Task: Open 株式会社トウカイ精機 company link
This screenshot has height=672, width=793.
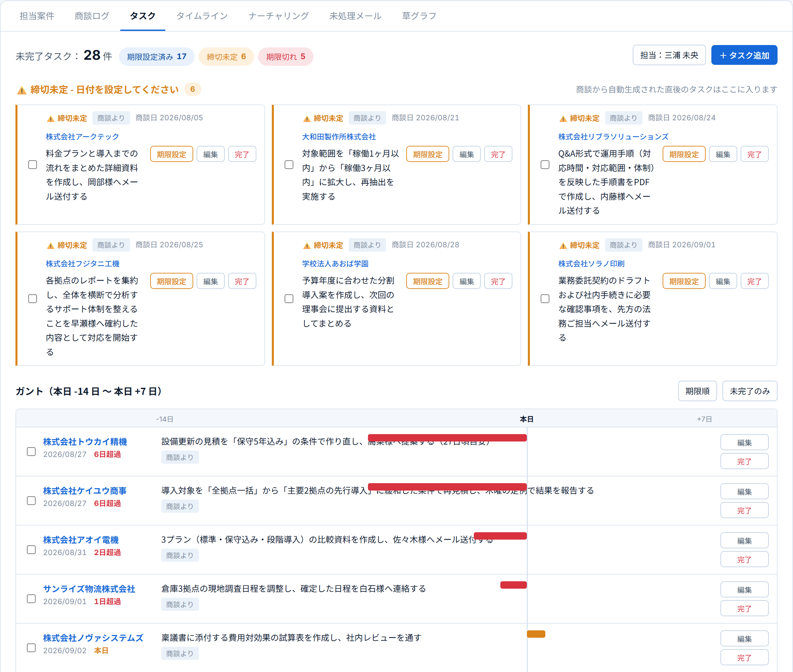Action: (x=85, y=442)
